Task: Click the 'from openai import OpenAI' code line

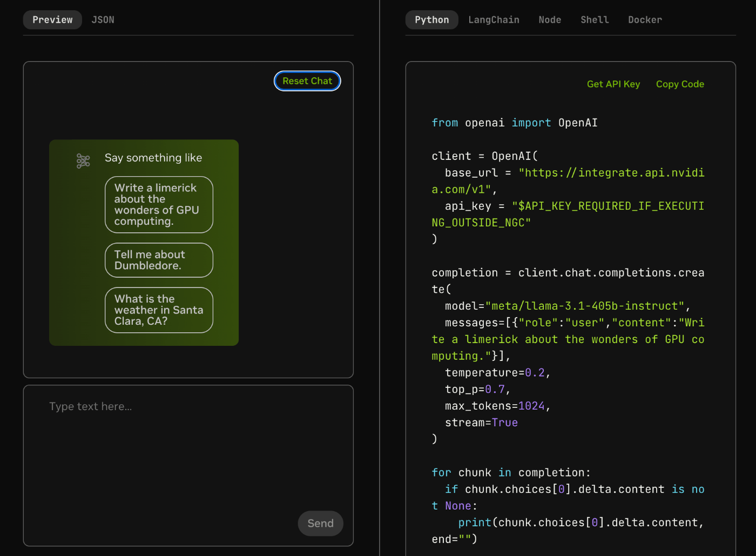Action: click(515, 123)
